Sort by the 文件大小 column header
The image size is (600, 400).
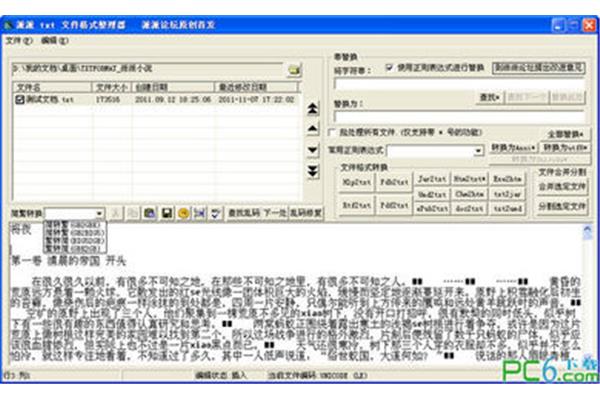[111, 87]
